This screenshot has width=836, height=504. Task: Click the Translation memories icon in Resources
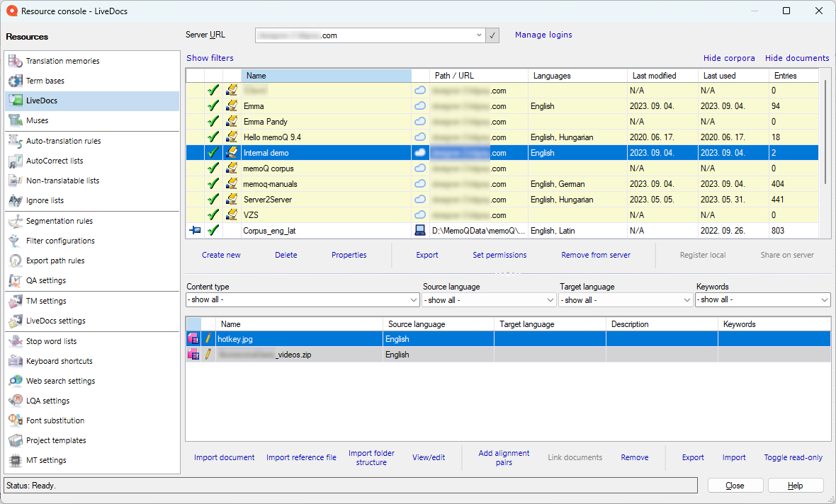[16, 62]
